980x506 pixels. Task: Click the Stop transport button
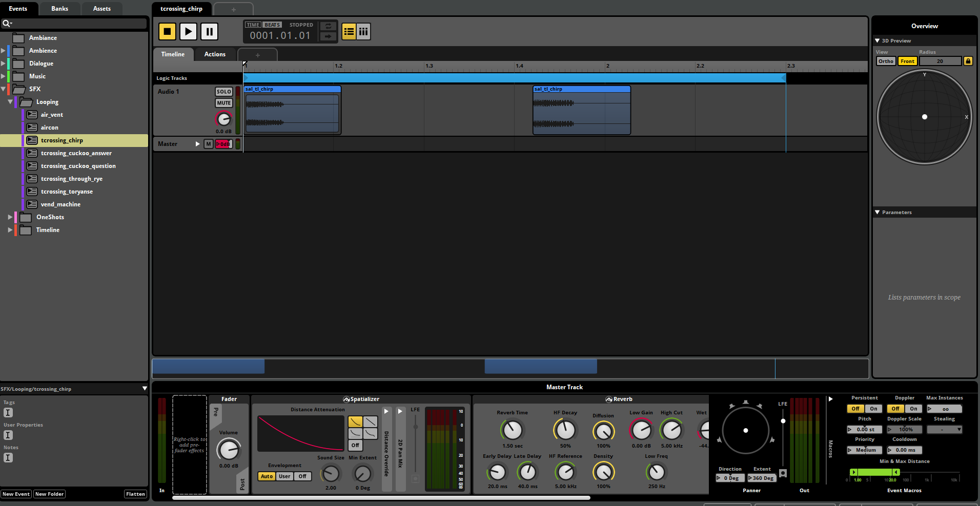point(167,32)
